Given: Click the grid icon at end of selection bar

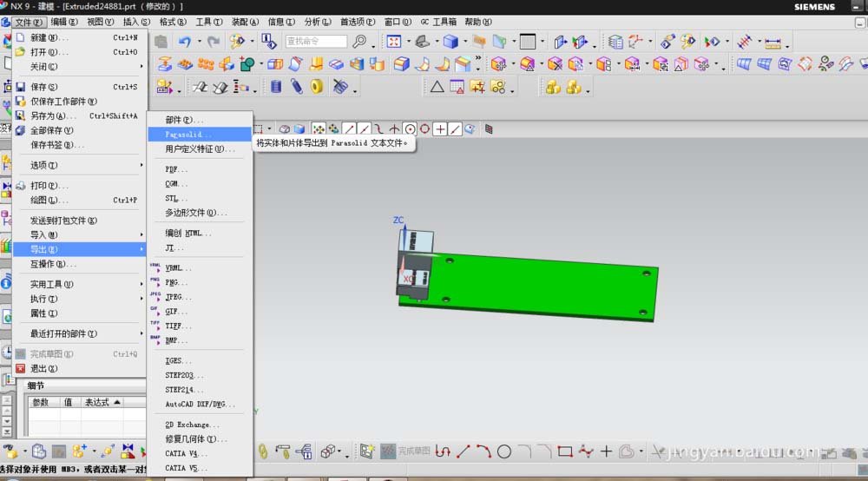Looking at the screenshot, I should [489, 129].
